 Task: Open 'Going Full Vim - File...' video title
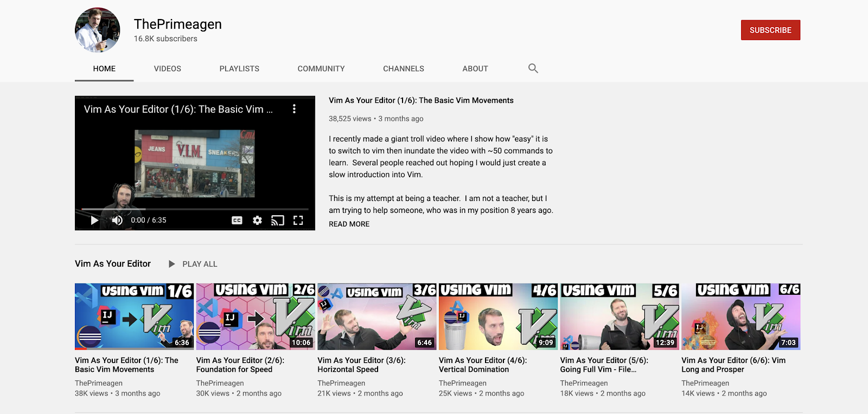604,365
